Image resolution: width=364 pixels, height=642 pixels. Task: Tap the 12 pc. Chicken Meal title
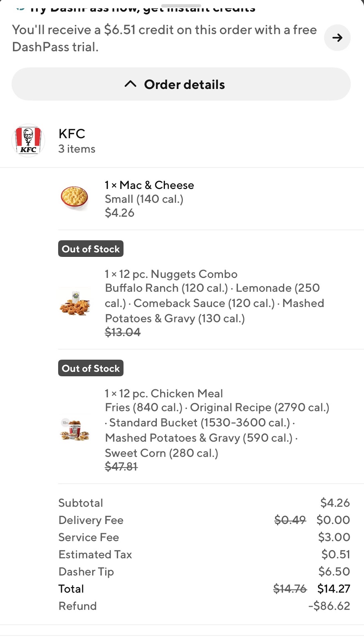click(164, 394)
